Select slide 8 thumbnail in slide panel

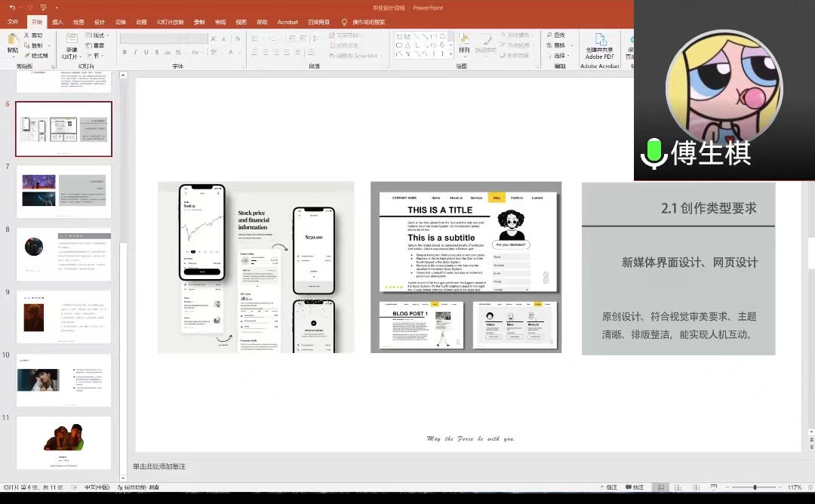[x=63, y=254]
